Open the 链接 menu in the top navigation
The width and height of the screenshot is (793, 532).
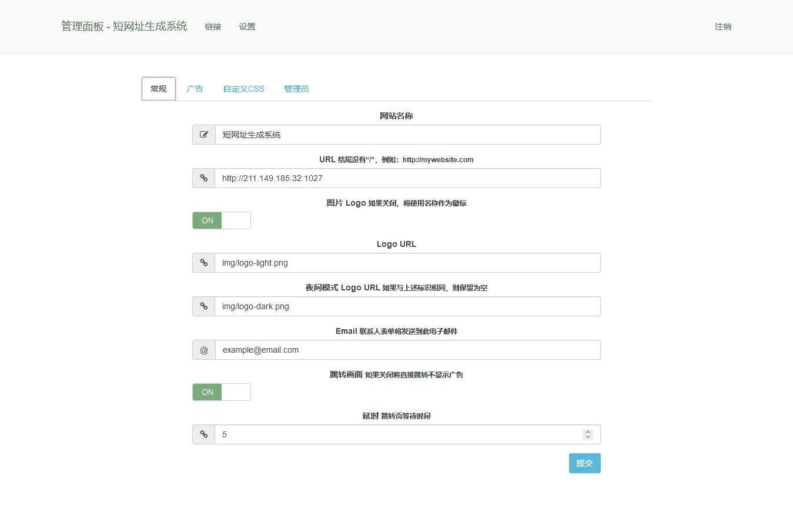213,26
